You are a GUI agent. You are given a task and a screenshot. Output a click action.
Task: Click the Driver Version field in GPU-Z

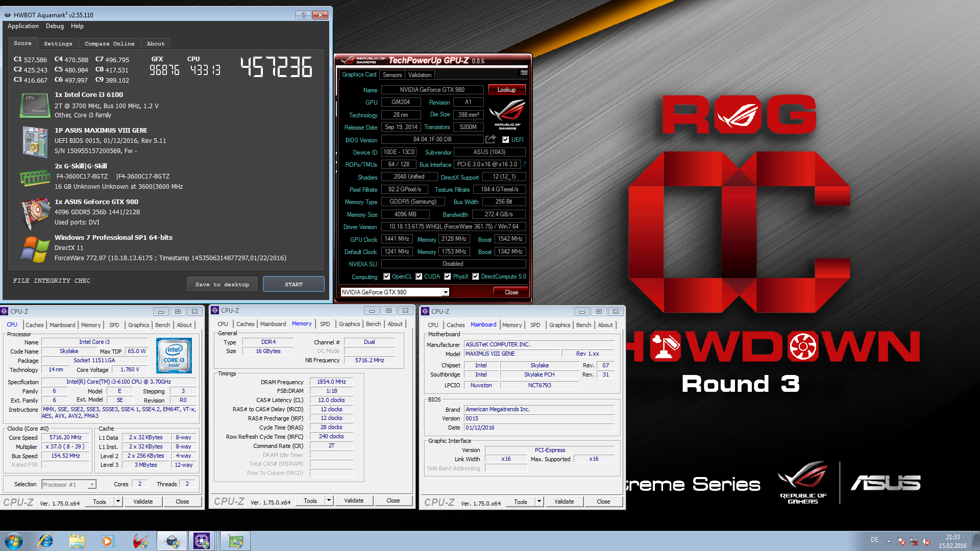(x=453, y=227)
